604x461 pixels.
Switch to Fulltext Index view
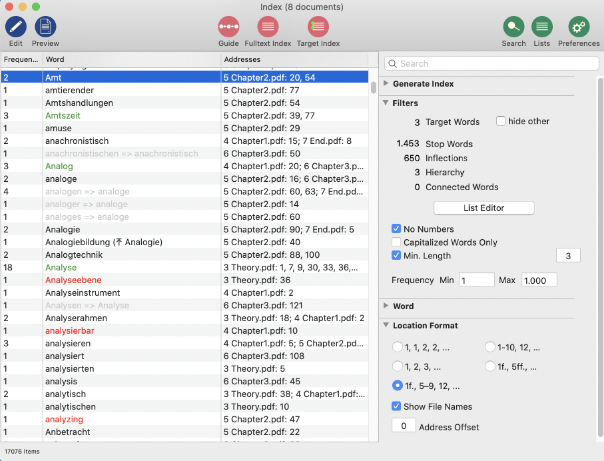point(268,27)
